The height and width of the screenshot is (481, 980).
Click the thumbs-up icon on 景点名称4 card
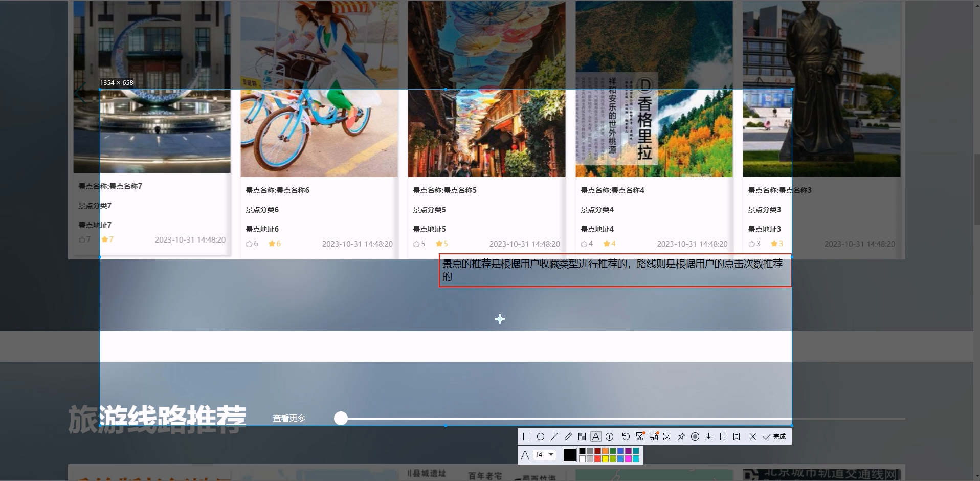(x=584, y=244)
